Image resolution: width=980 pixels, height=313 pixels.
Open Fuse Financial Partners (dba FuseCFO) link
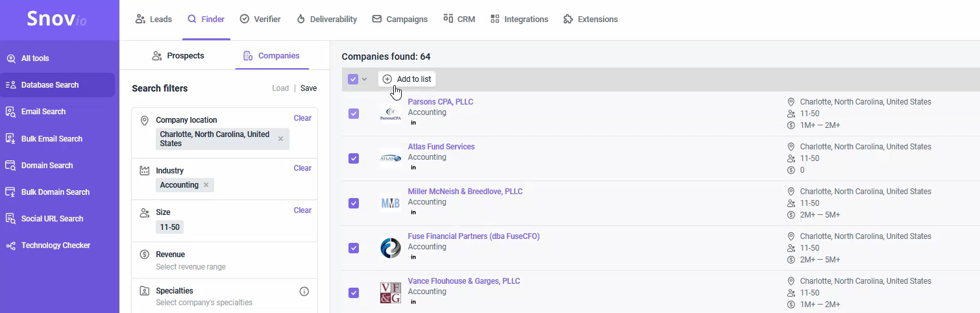(x=474, y=236)
